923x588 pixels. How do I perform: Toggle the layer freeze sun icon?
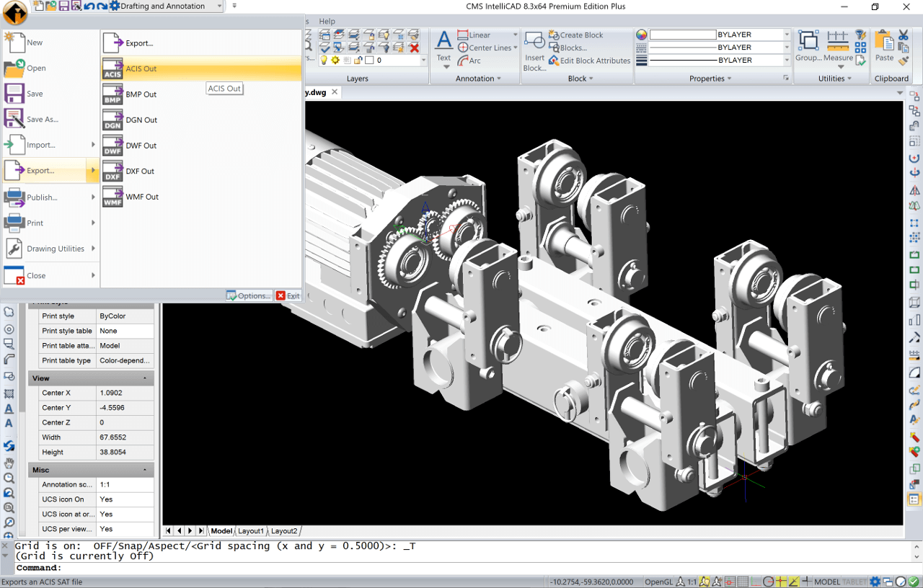335,61
